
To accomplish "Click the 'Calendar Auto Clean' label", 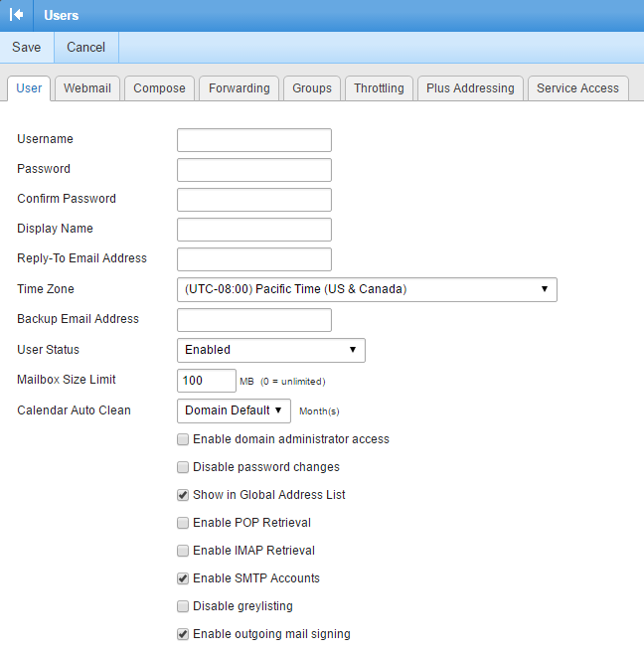I will [x=74, y=410].
